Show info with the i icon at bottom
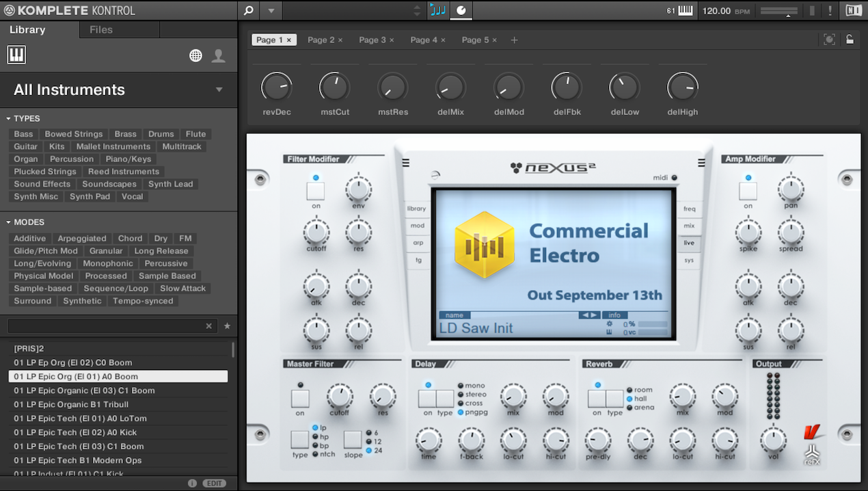 (x=192, y=483)
